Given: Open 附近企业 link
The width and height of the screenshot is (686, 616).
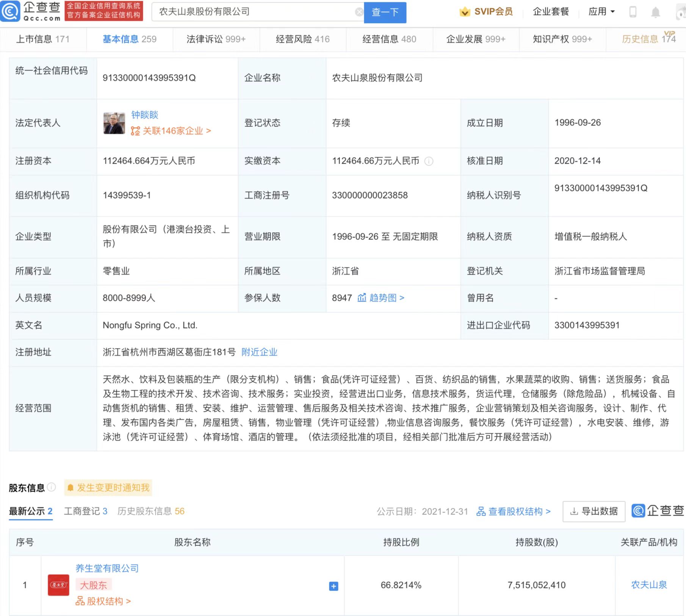Looking at the screenshot, I should coord(260,352).
